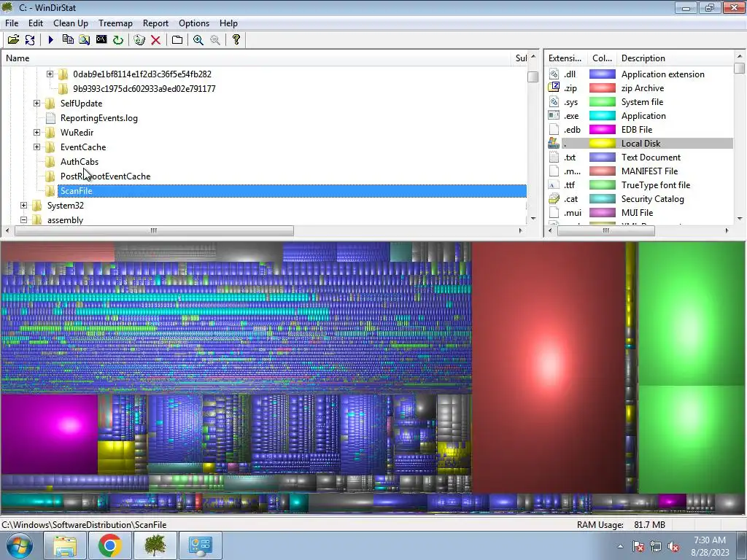This screenshot has width=747, height=560.
Task: Click the Delete to Recycle Bin icon
Action: (139, 39)
